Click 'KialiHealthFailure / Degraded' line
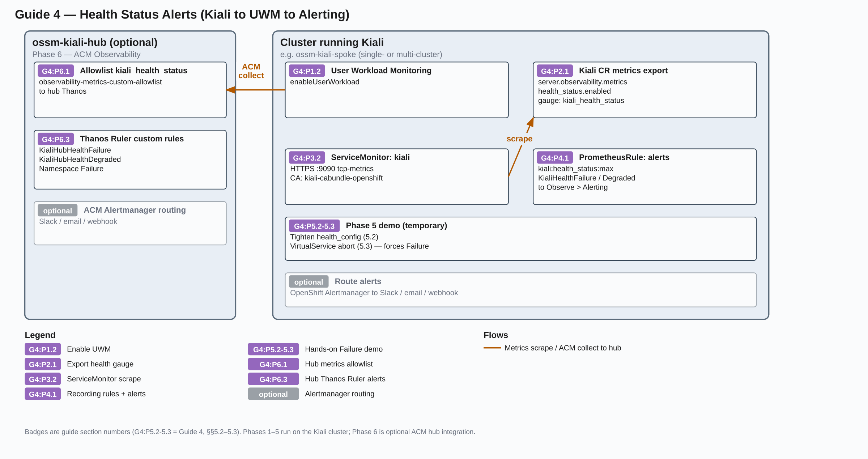The width and height of the screenshot is (868, 459). point(586,178)
